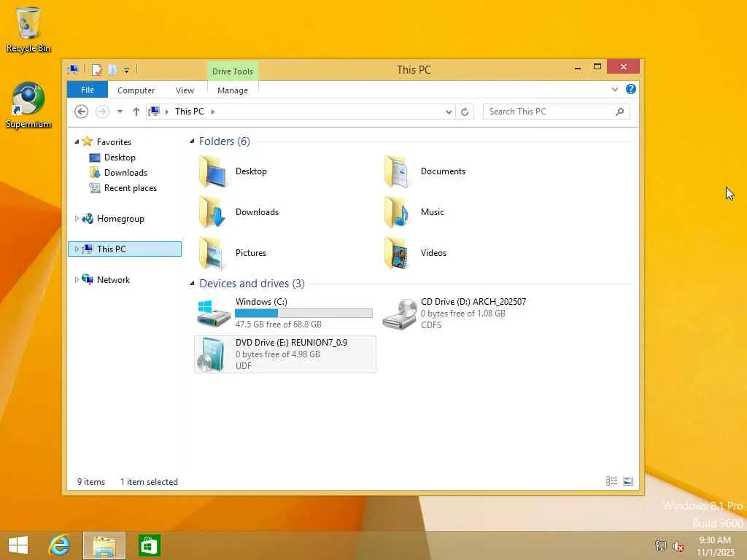Click the network tray icon
The height and width of the screenshot is (560, 747).
[660, 546]
